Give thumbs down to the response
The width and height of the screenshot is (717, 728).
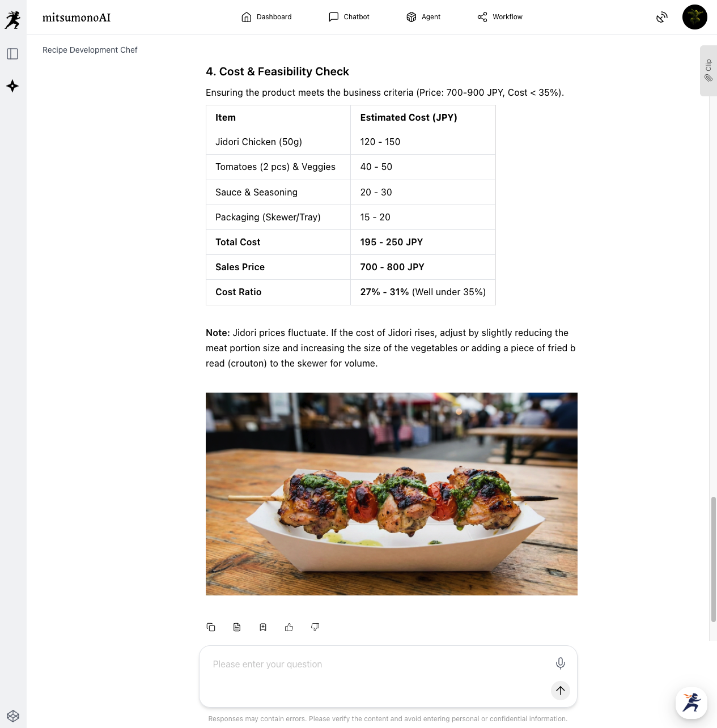coord(315,627)
